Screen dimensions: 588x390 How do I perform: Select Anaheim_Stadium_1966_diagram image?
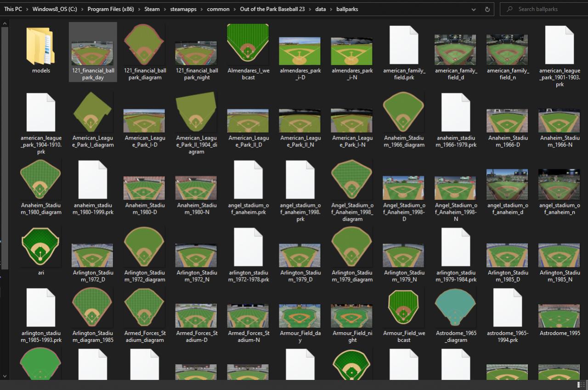404,119
